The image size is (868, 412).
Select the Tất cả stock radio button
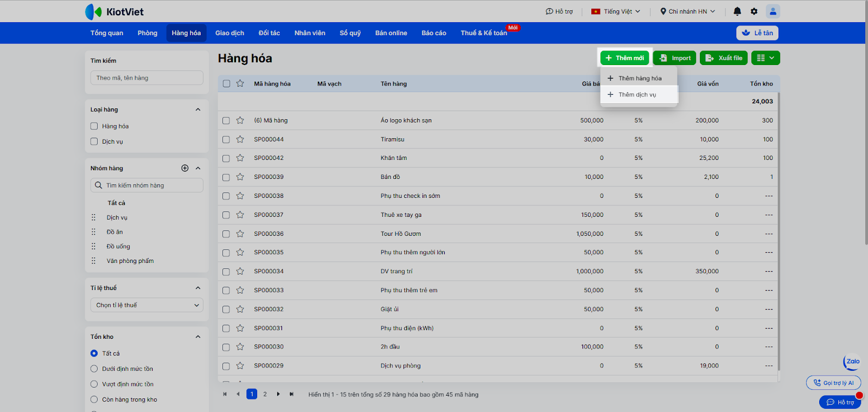[94, 353]
